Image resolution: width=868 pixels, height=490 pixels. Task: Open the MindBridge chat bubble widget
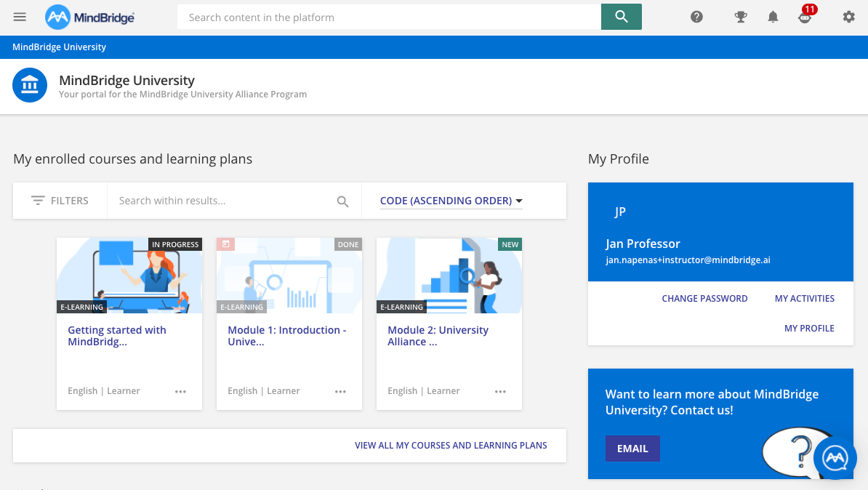click(x=835, y=458)
